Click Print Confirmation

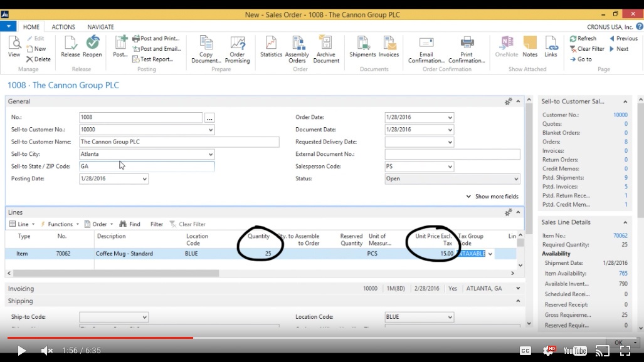(467, 49)
